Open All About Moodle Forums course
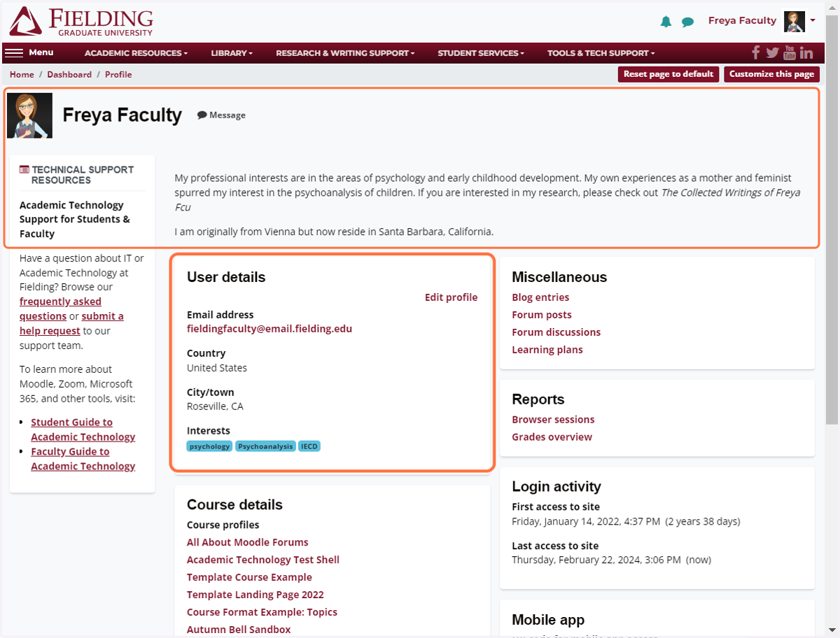Image resolution: width=840 pixels, height=638 pixels. tap(248, 542)
